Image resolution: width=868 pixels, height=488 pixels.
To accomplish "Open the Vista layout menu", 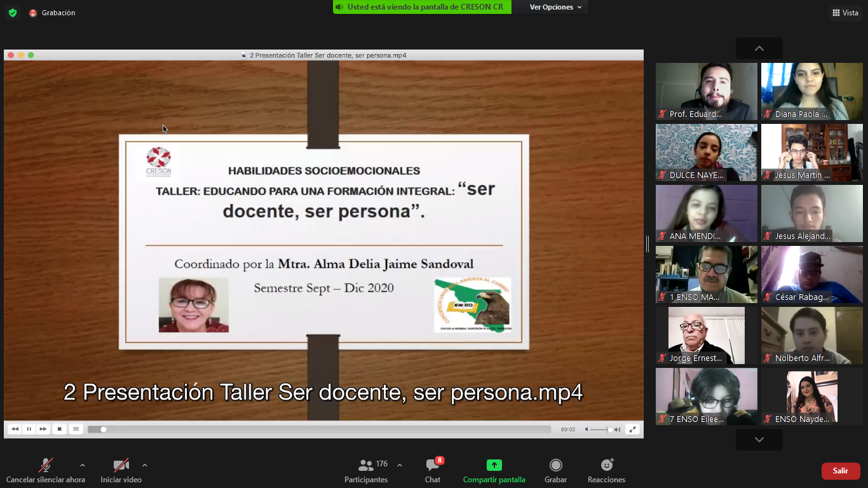I will tap(845, 13).
